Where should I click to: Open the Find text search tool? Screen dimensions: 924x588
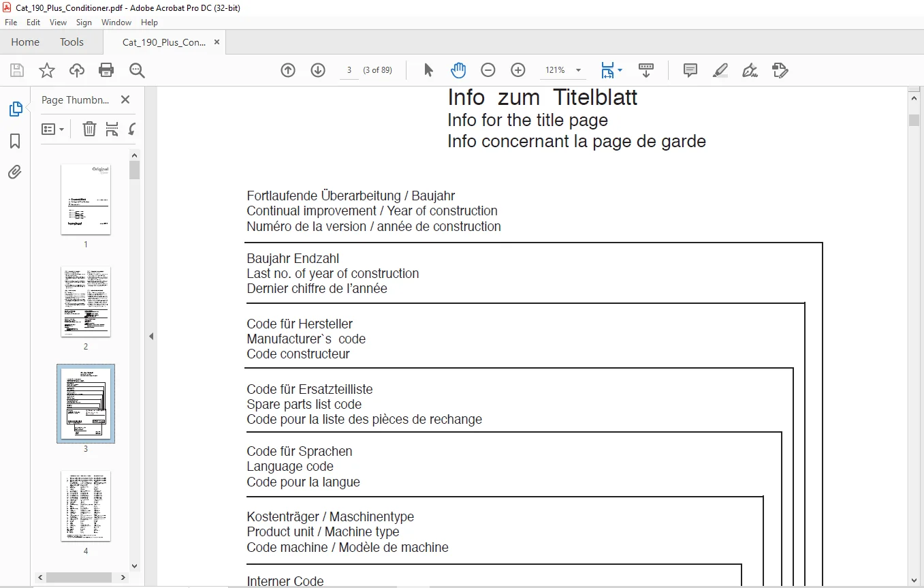point(137,70)
